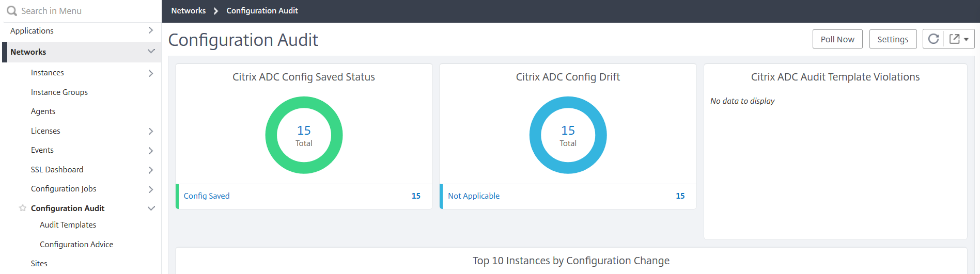Image resolution: width=980 pixels, height=274 pixels.
Task: Click the Top 10 Instances by Configuration Change heading
Action: tap(571, 261)
